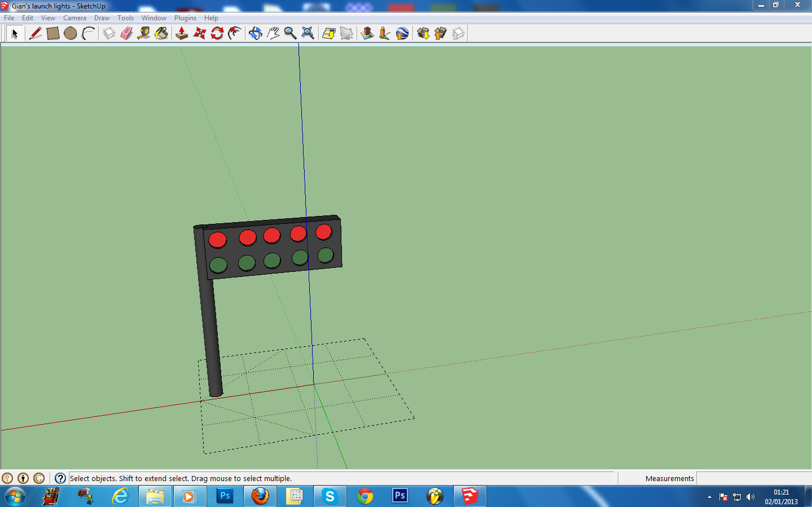Click the Zoom Extents tool

(x=308, y=34)
